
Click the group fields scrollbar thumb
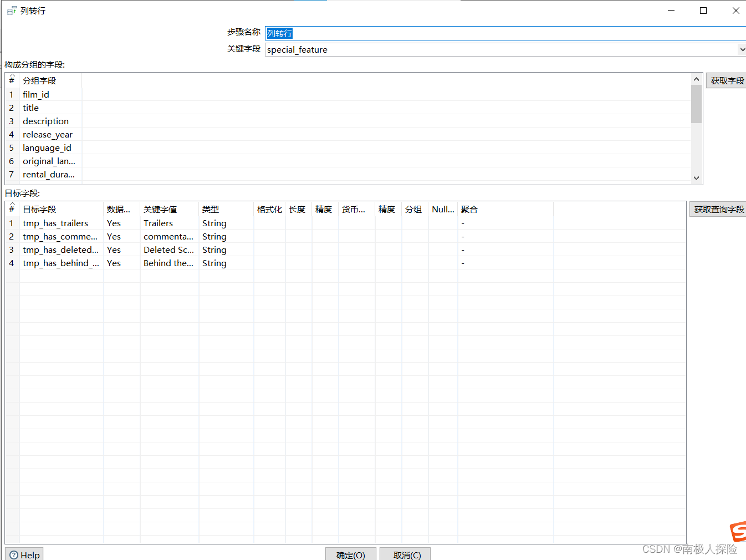(x=697, y=104)
